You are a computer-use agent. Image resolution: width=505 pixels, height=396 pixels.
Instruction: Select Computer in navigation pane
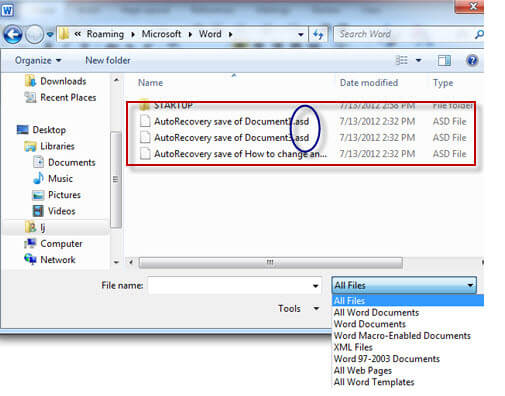pyautogui.click(x=61, y=244)
